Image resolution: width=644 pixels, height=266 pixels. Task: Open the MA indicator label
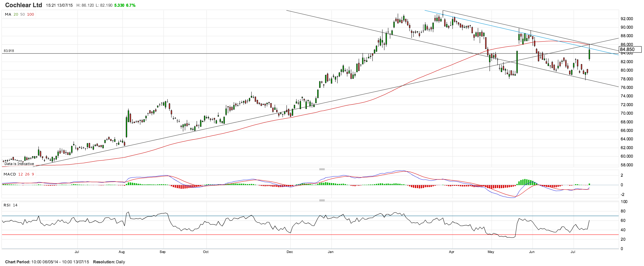click(8, 15)
